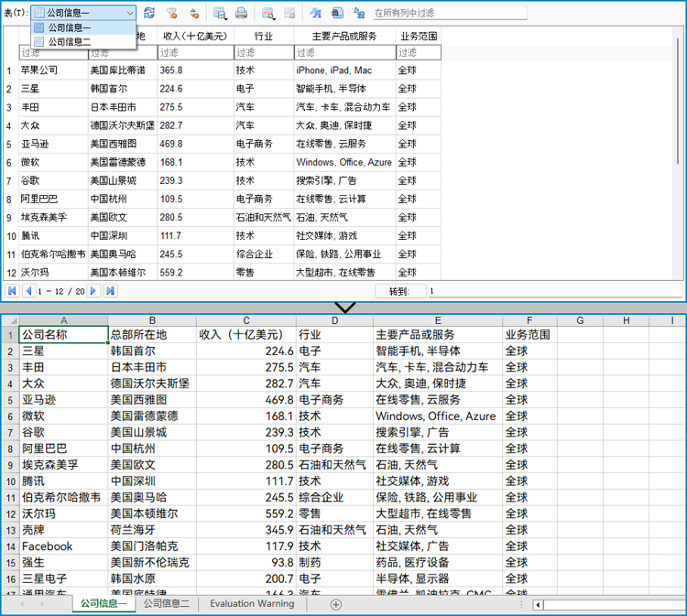
Task: Click 埃克森美孚 cell in upper table
Action: pos(53,217)
